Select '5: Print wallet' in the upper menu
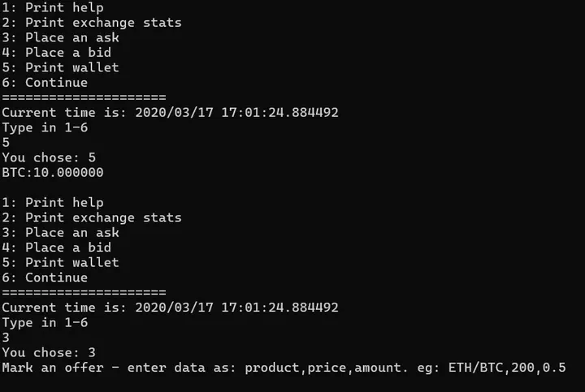Image resolution: width=585 pixels, height=392 pixels. click(x=61, y=67)
